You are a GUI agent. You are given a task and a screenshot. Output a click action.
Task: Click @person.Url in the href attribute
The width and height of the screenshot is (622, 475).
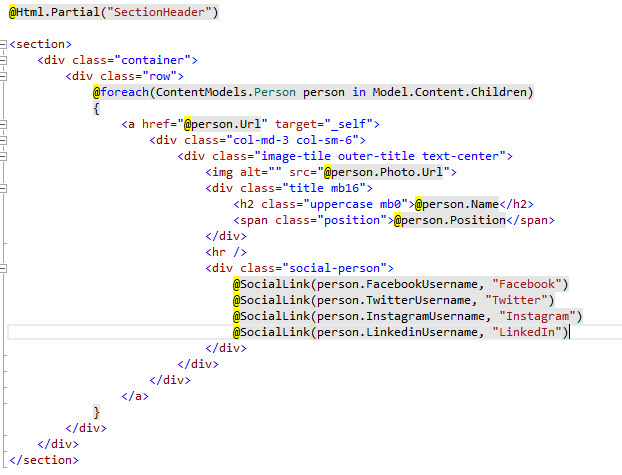pos(223,124)
